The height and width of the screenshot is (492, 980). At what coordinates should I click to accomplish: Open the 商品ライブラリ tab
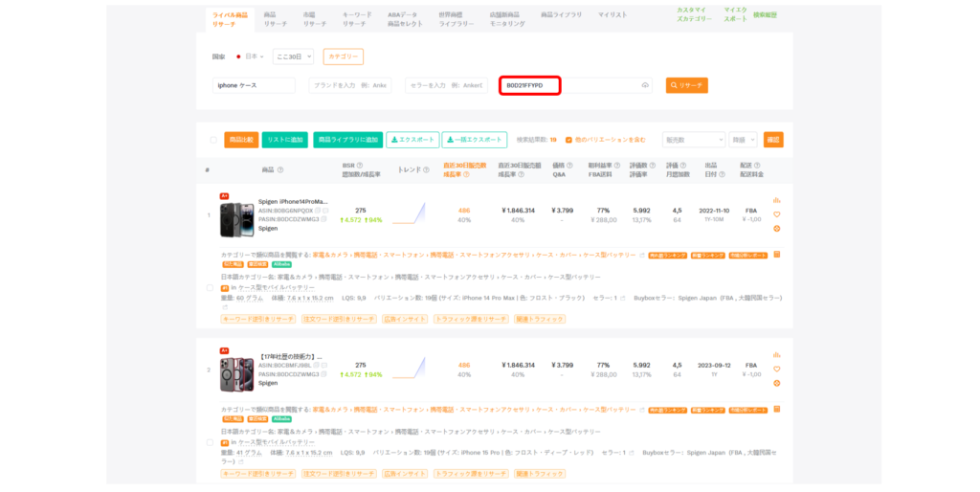coord(561,15)
